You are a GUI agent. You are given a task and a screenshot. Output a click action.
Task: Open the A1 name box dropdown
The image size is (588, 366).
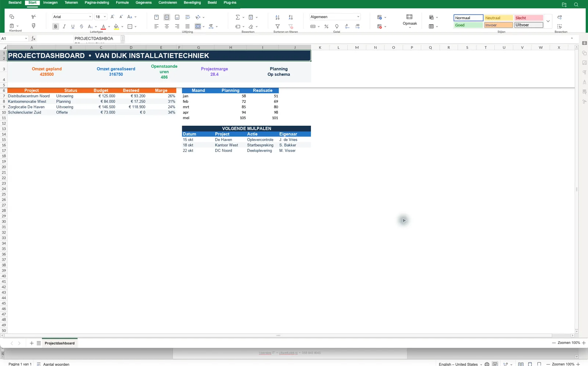click(26, 39)
